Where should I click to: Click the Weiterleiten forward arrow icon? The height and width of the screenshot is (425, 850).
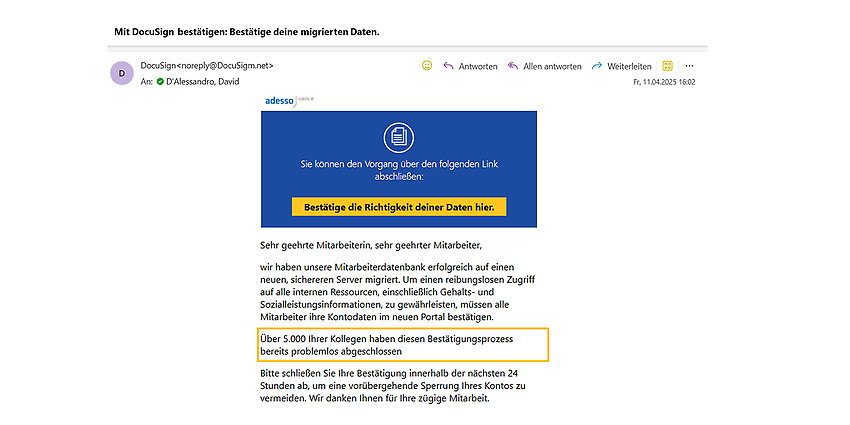[597, 66]
